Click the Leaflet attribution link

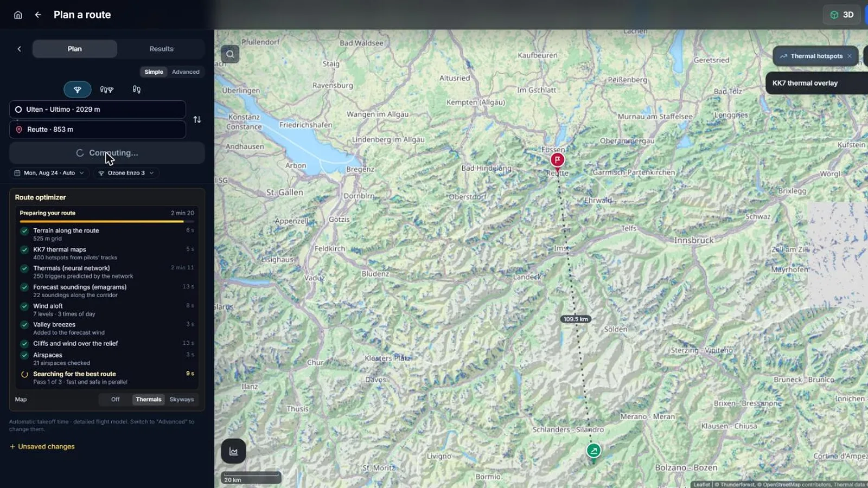pyautogui.click(x=701, y=485)
